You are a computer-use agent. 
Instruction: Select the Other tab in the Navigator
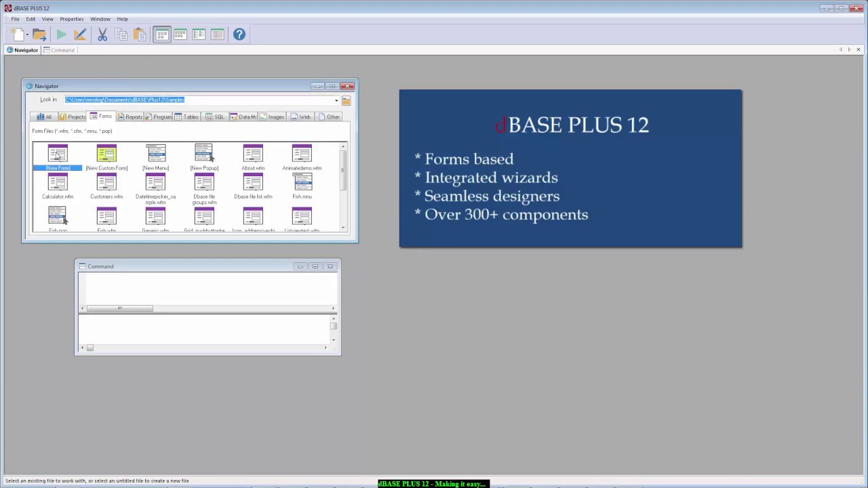tap(329, 117)
